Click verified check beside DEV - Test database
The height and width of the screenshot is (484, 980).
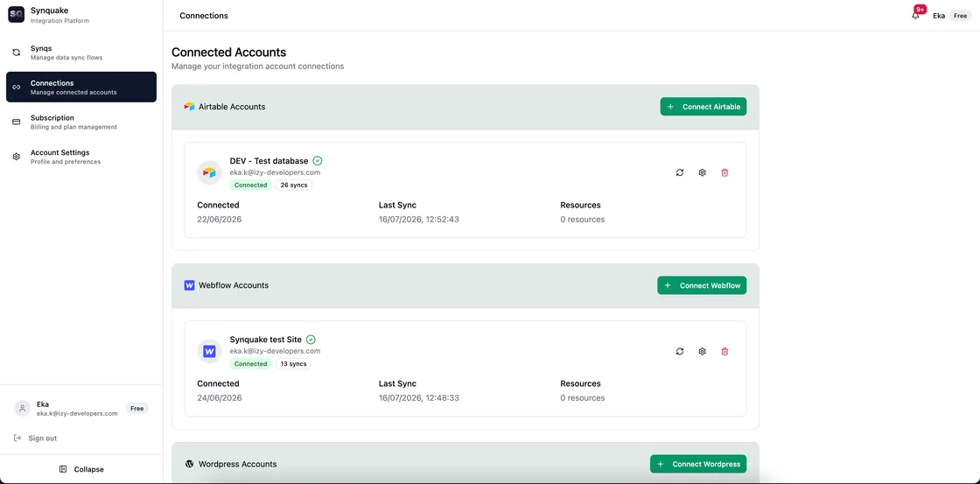pyautogui.click(x=318, y=161)
